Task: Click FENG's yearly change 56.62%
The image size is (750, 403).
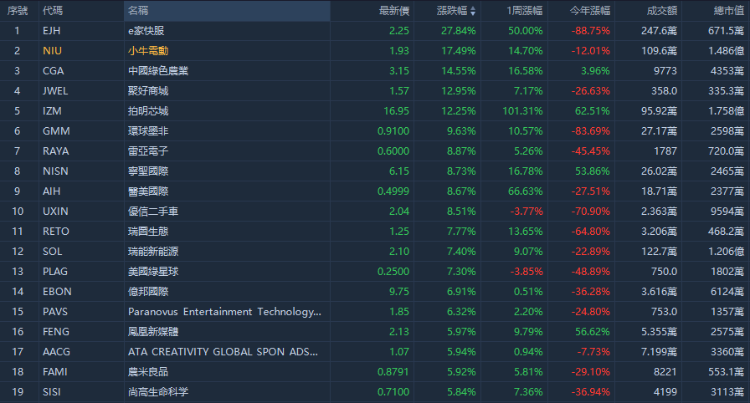Action: click(593, 332)
